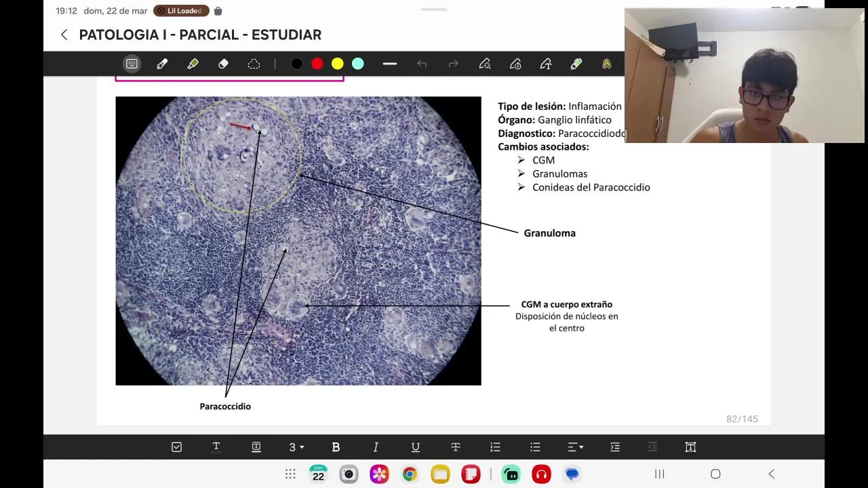Open the text background color option
The height and width of the screenshot is (488, 868).
(256, 447)
